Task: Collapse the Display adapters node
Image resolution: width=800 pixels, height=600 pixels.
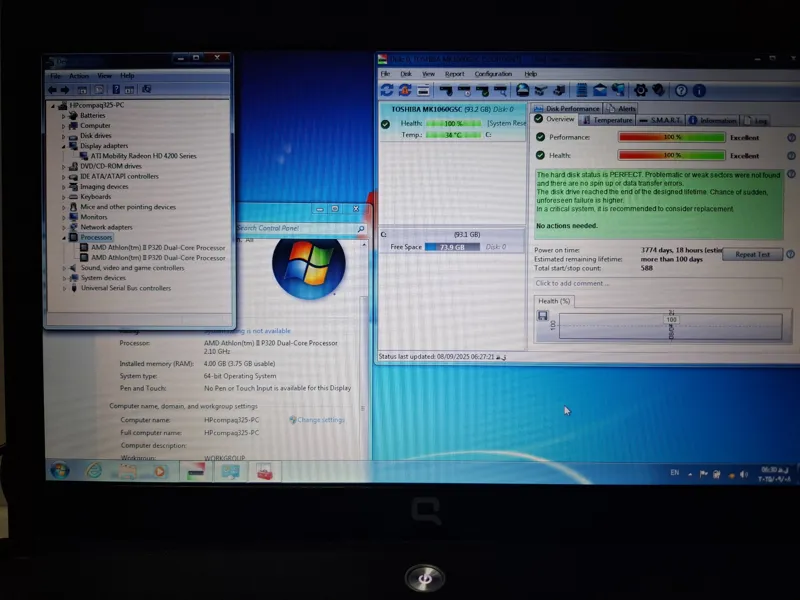Action: click(64, 146)
